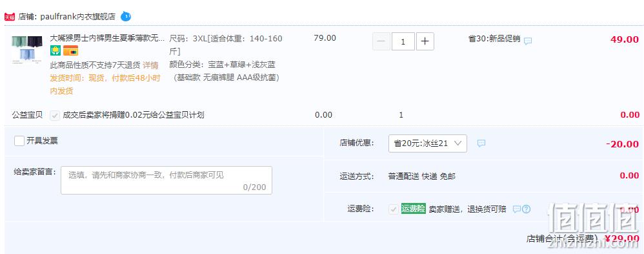Open the blue chat icon next to paulfrank store
The image size is (644, 254).
pos(126,17)
